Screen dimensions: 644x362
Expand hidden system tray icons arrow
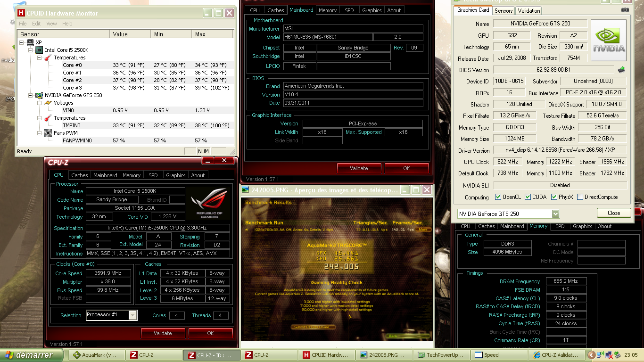point(591,355)
